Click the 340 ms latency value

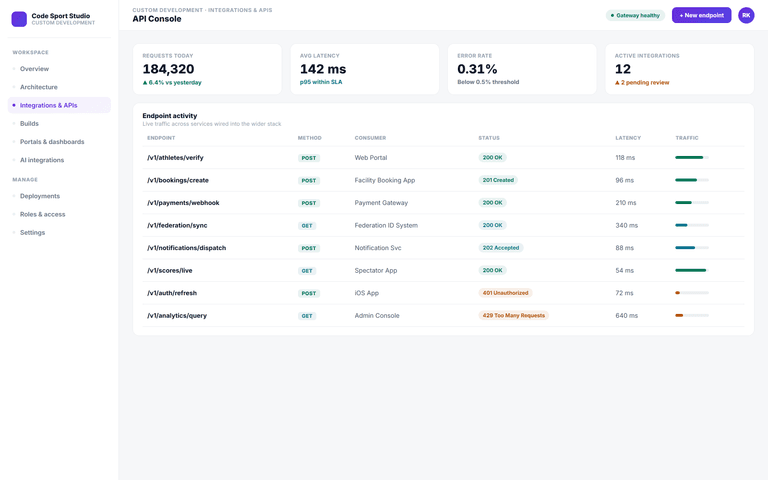[626, 225]
